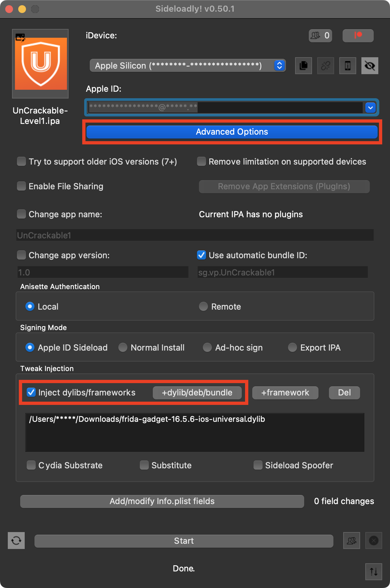The height and width of the screenshot is (588, 390).
Task: Expand the Apple ID dropdown arrow
Action: [x=370, y=108]
